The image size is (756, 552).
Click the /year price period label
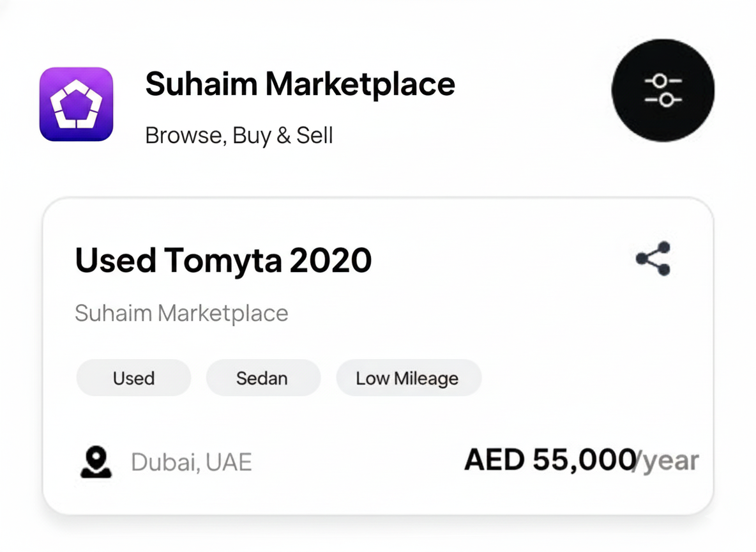667,460
